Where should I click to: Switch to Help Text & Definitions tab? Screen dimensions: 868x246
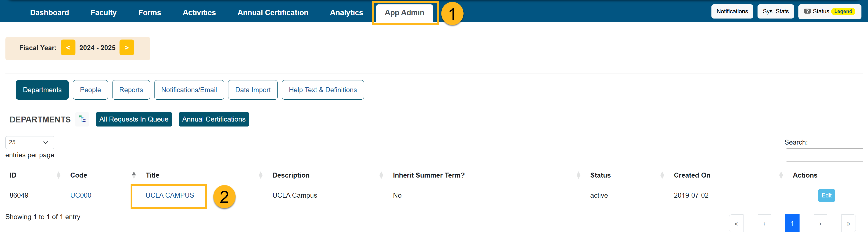(x=323, y=89)
